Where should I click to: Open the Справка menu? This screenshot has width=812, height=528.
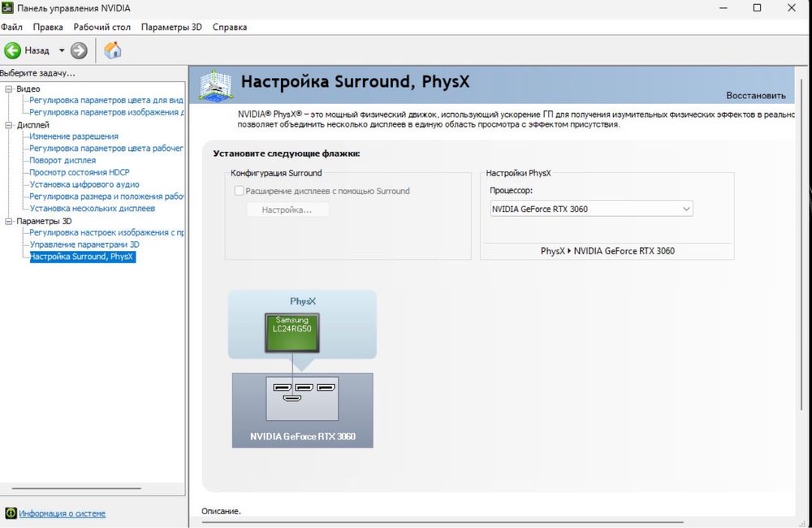point(230,27)
